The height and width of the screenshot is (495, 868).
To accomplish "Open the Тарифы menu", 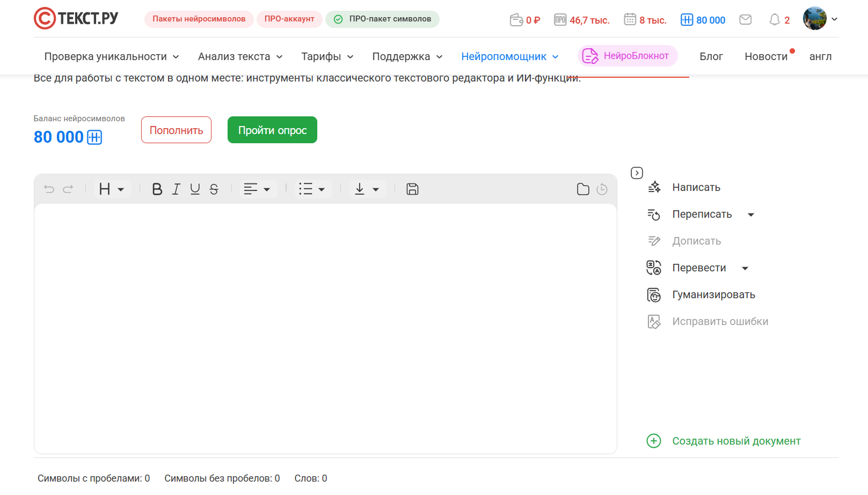I will (x=327, y=56).
